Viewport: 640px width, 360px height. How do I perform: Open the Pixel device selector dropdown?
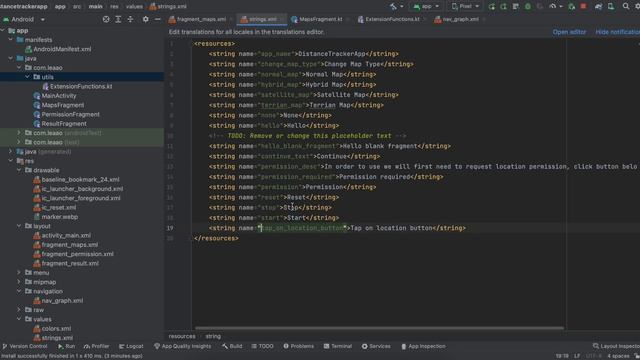click(x=465, y=7)
